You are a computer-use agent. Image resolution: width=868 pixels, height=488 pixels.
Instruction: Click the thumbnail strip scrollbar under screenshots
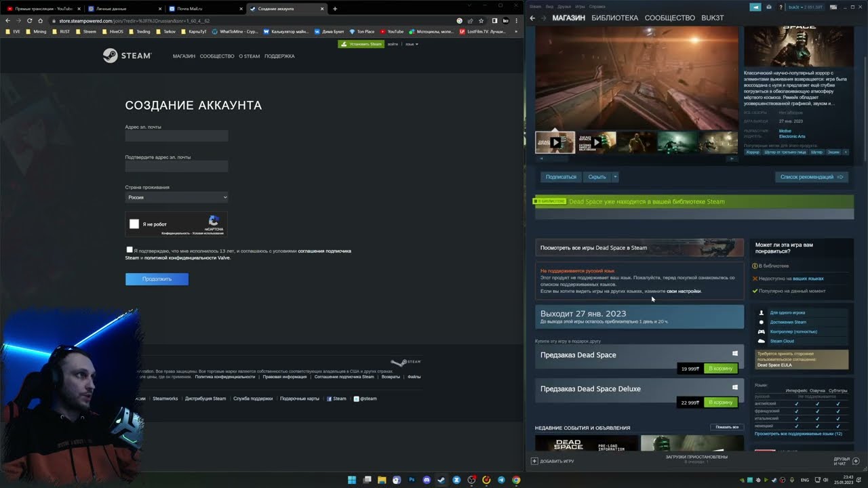635,159
